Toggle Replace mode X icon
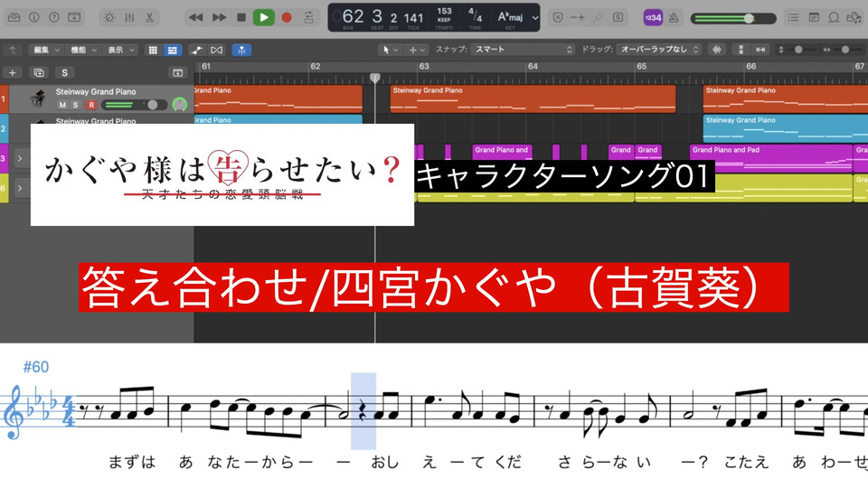Image resolution: width=868 pixels, height=488 pixels. click(x=558, y=18)
